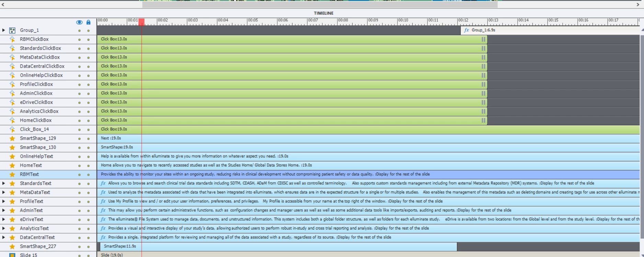Screen dimensions: 644x257
Task: Click the SmartShape_129 star icon
Action: [x=12, y=138]
